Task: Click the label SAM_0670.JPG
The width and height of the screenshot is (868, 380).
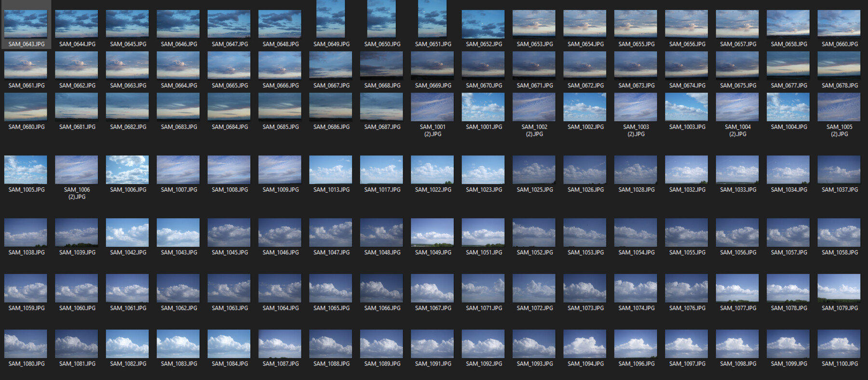Action: 484,85
